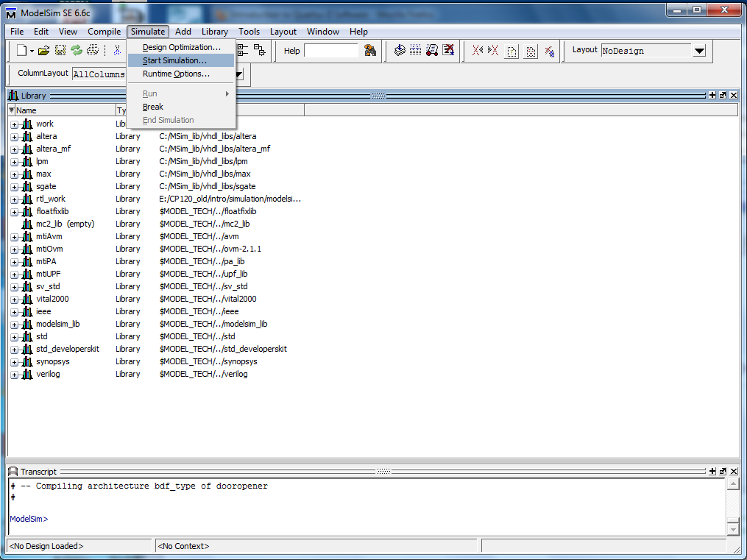This screenshot has width=747, height=560.
Task: Select Runtime Options... menu entry
Action: pyautogui.click(x=181, y=74)
